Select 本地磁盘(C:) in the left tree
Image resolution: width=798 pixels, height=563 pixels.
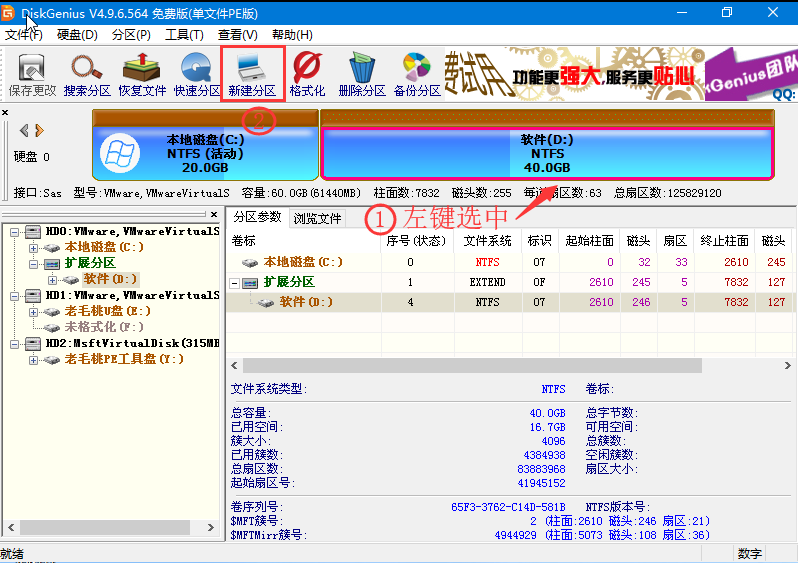coord(104,247)
